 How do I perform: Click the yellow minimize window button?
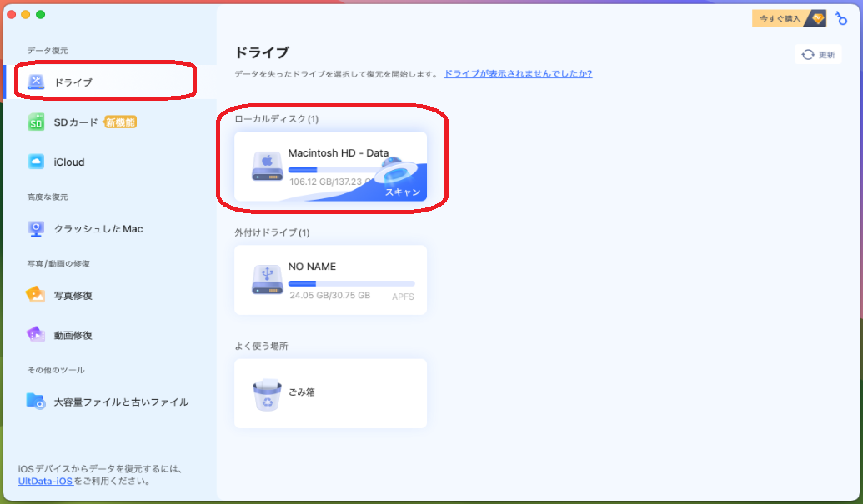(x=25, y=14)
